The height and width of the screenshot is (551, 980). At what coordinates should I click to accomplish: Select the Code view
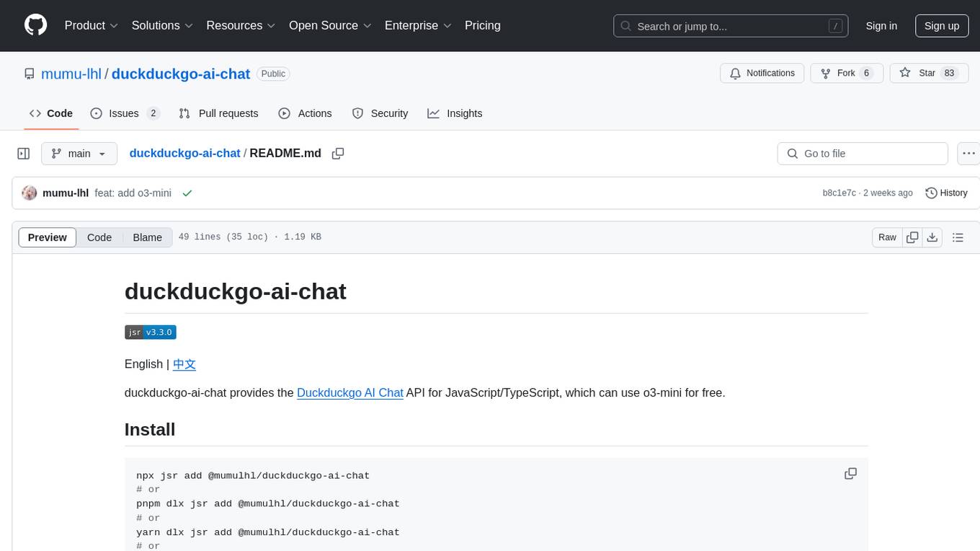pyautogui.click(x=99, y=237)
